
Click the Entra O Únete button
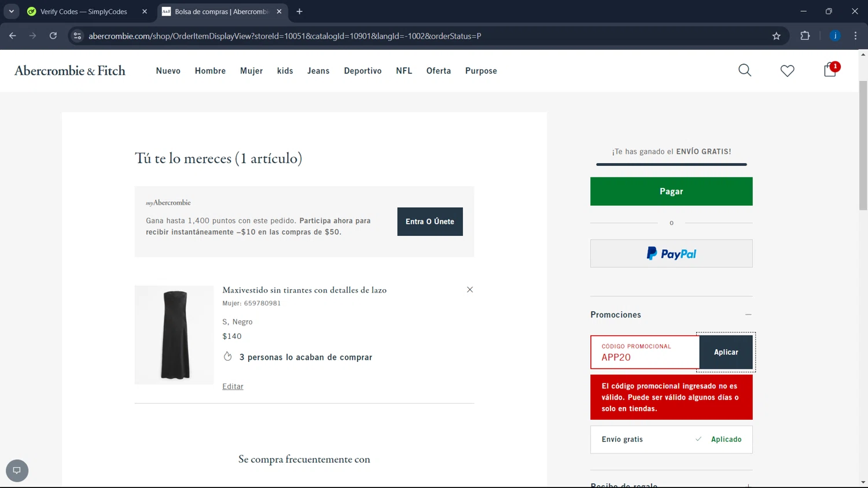[430, 221]
